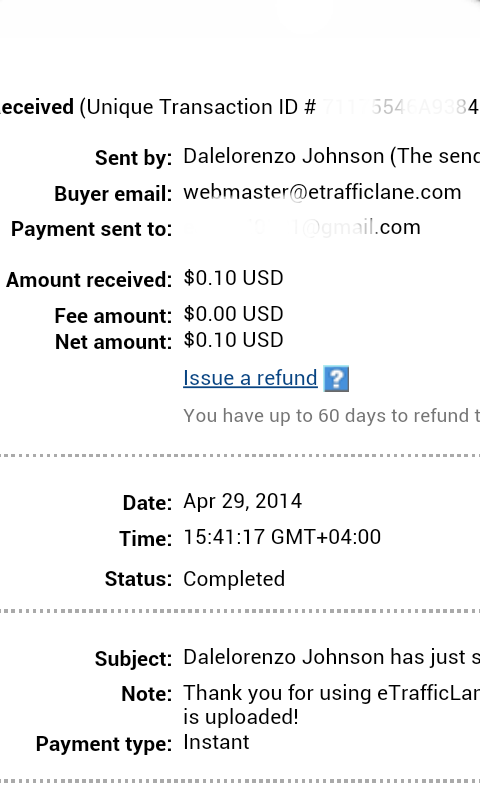Click the partially hidden gmail.com recipient address
Viewport: 480px width, 800px height.
pos(302,228)
